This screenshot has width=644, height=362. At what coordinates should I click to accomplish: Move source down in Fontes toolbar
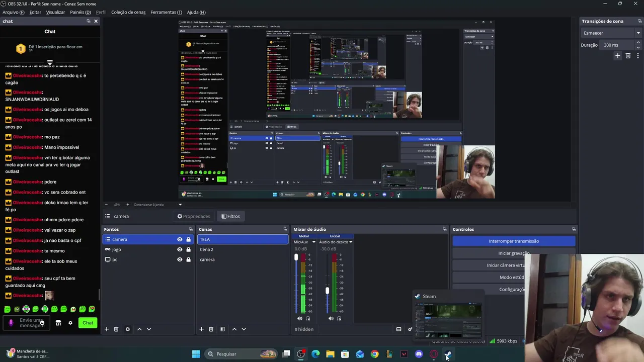pyautogui.click(x=148, y=329)
